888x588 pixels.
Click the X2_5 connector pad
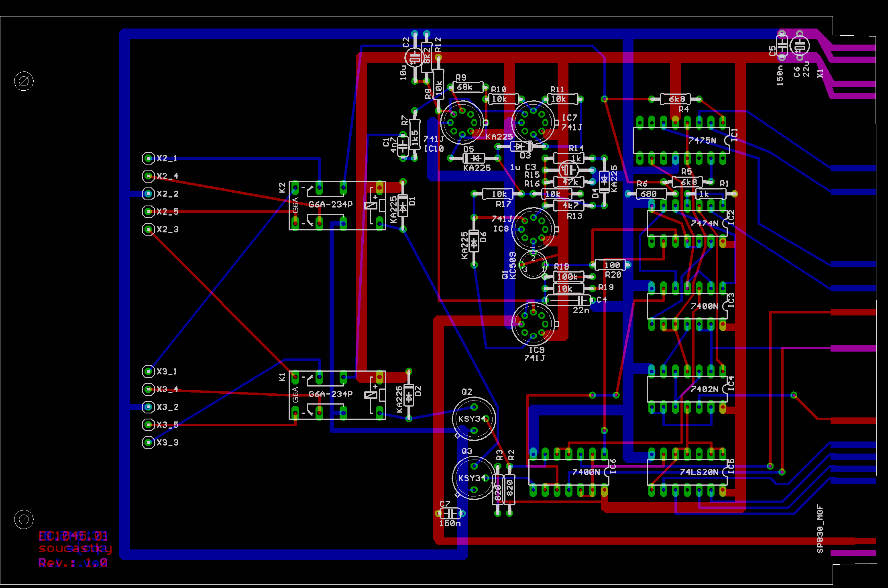pyautogui.click(x=148, y=212)
